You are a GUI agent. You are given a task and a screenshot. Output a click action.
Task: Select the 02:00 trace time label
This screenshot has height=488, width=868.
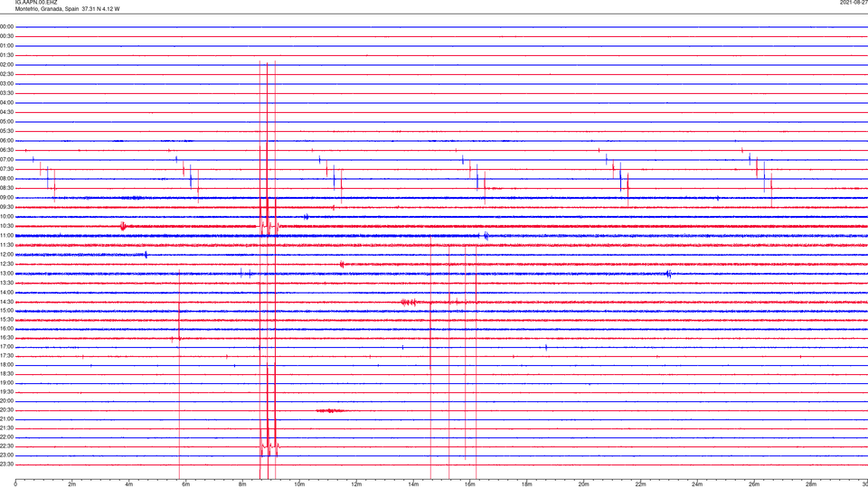tap(7, 65)
